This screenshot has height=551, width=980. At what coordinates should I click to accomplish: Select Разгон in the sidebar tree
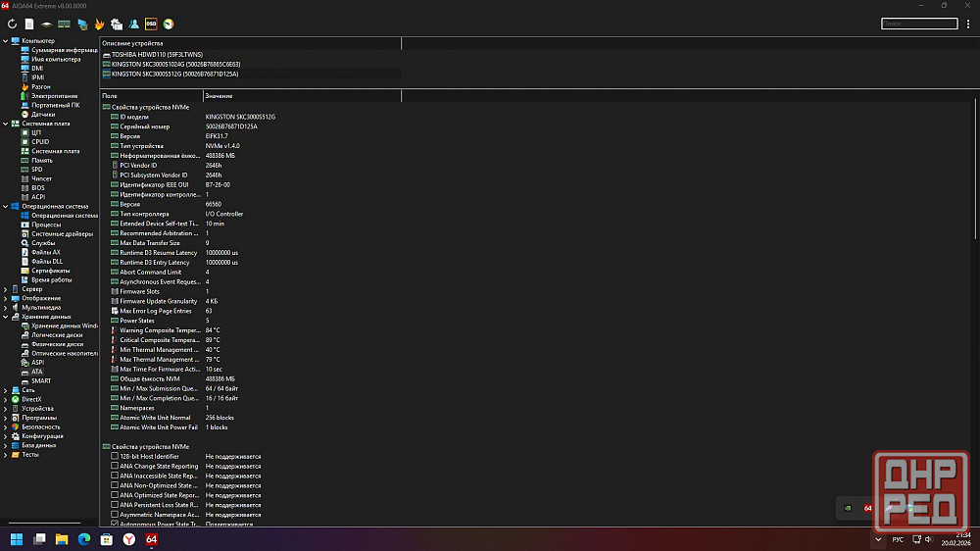pos(40,86)
